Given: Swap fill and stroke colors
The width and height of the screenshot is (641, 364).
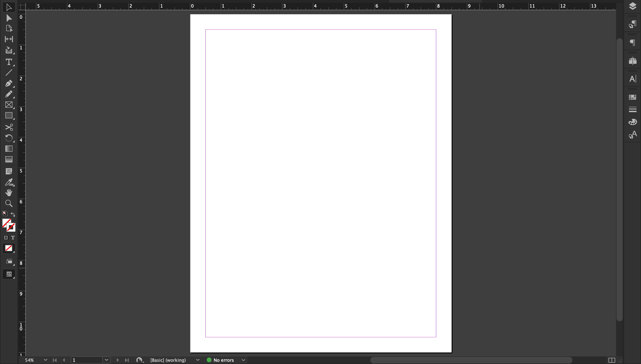Looking at the screenshot, I should (x=13, y=214).
